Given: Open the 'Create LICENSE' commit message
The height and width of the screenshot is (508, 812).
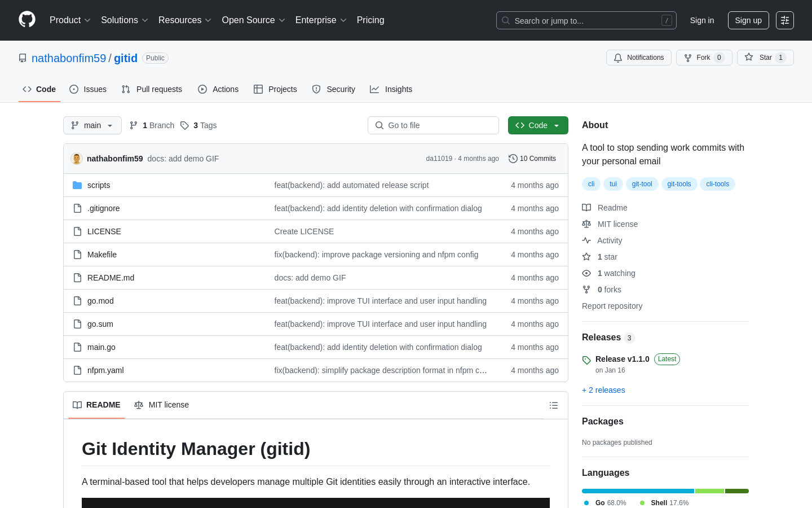Looking at the screenshot, I should tap(304, 231).
